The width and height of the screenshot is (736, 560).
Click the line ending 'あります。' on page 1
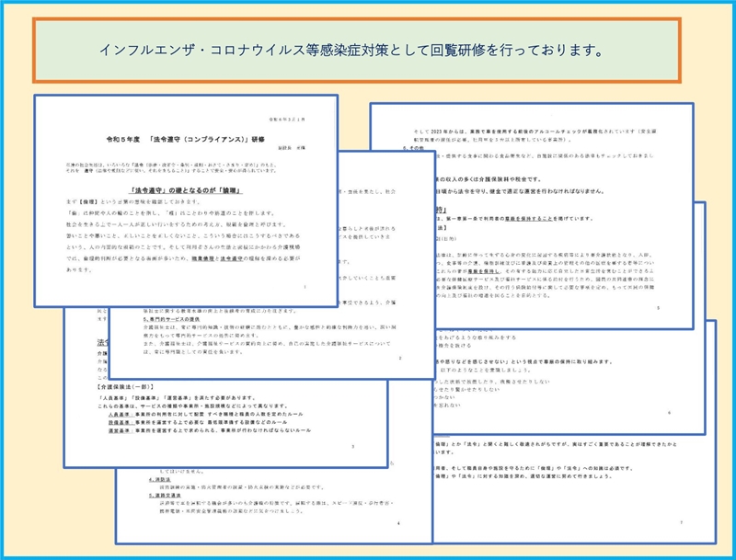tap(80, 269)
